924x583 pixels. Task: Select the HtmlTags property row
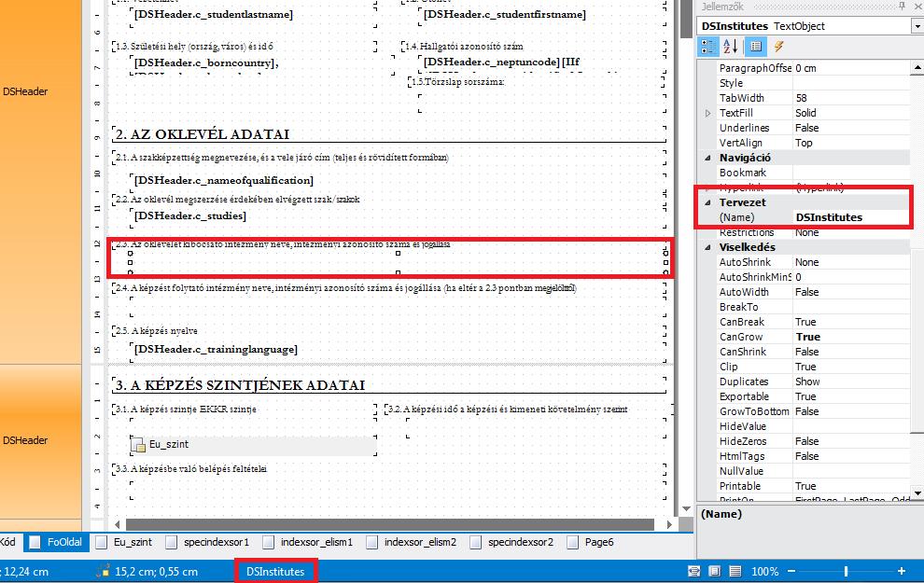tap(813, 456)
